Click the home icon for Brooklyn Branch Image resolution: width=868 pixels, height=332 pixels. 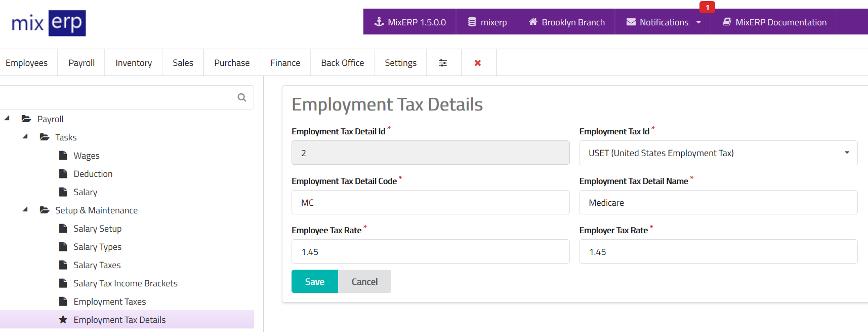(x=533, y=22)
